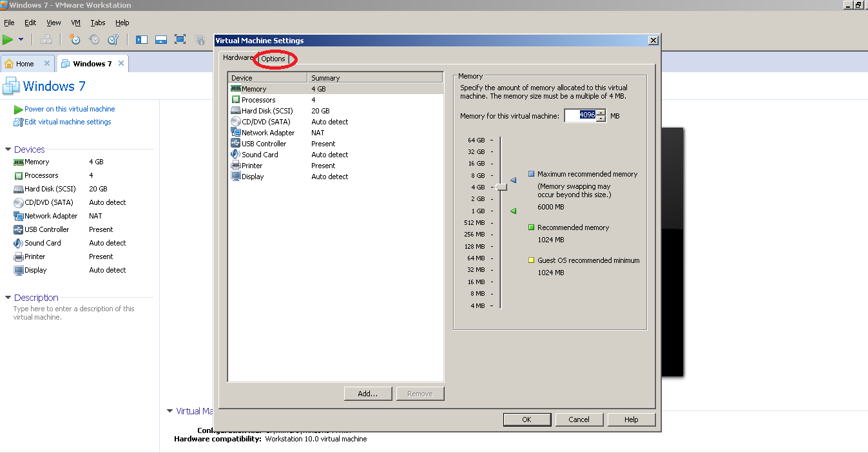Image resolution: width=868 pixels, height=453 pixels.
Task: Take a snapshot using the toolbar icon
Action: pyautogui.click(x=75, y=39)
